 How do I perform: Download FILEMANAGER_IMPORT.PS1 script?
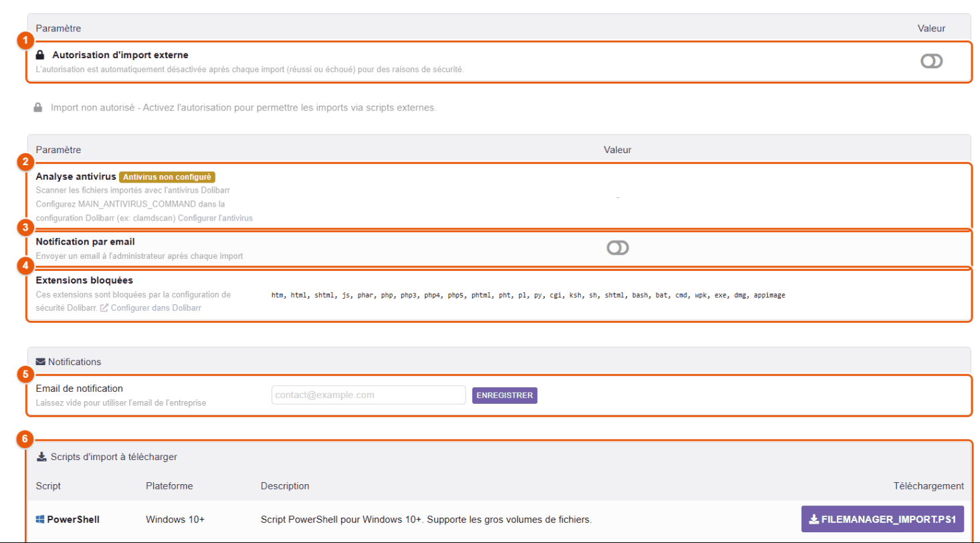pyautogui.click(x=882, y=518)
